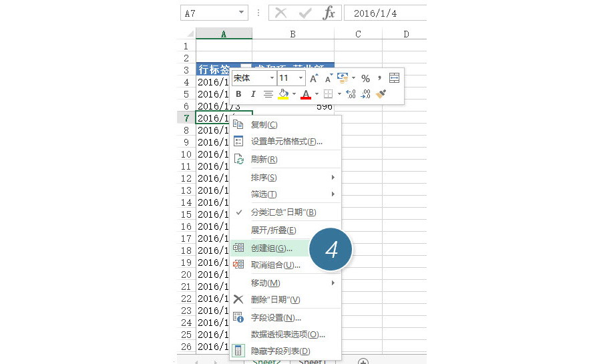601x364 pixels.
Task: Toggle bold formatting
Action: (x=238, y=94)
